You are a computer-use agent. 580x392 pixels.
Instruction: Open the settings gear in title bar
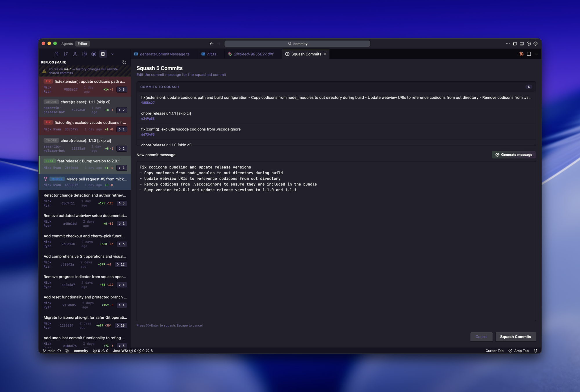pyautogui.click(x=535, y=44)
